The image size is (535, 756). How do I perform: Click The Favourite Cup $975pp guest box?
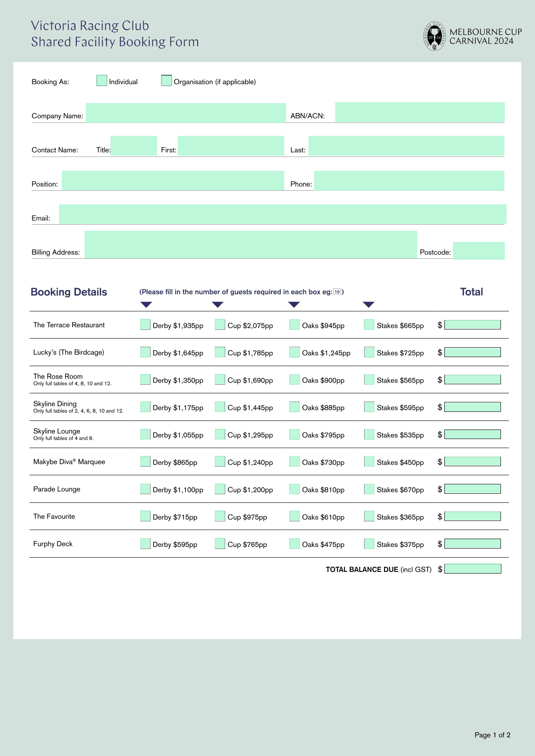[220, 516]
